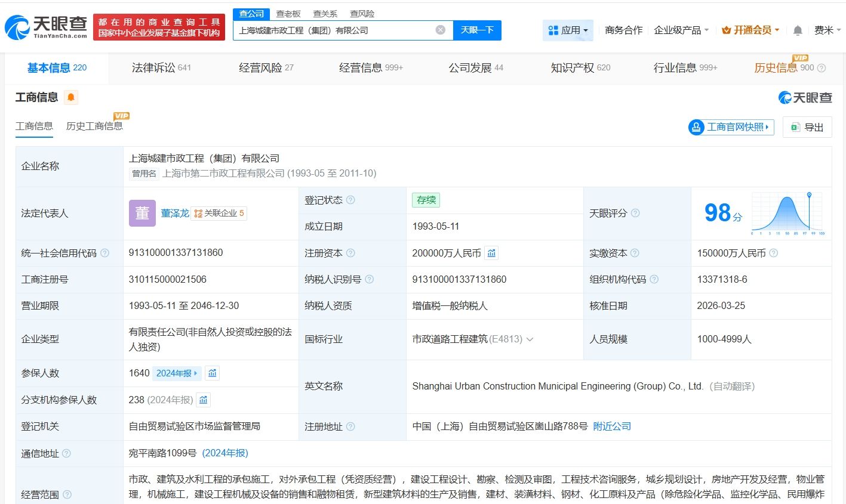Open the 应用 dropdown menu
846x504 pixels.
click(568, 30)
